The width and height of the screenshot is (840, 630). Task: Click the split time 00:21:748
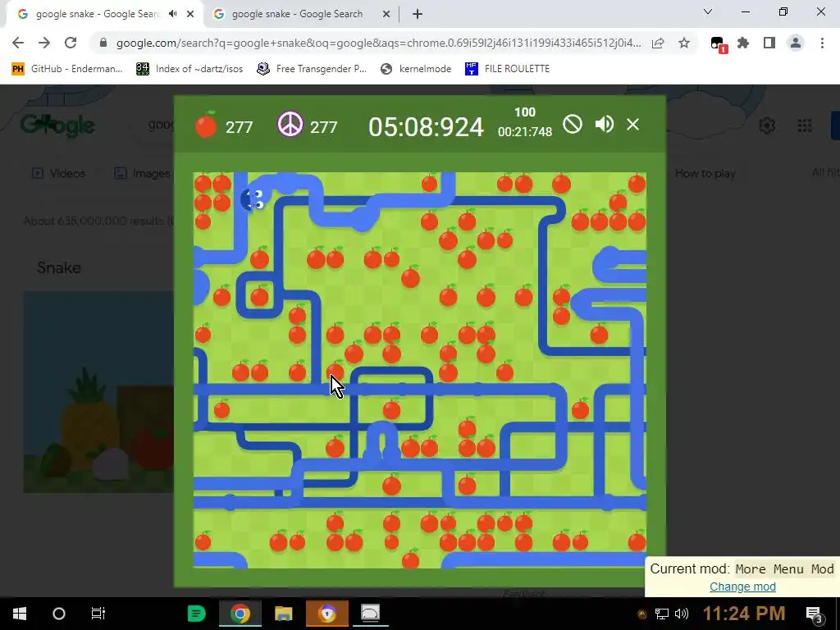click(524, 132)
